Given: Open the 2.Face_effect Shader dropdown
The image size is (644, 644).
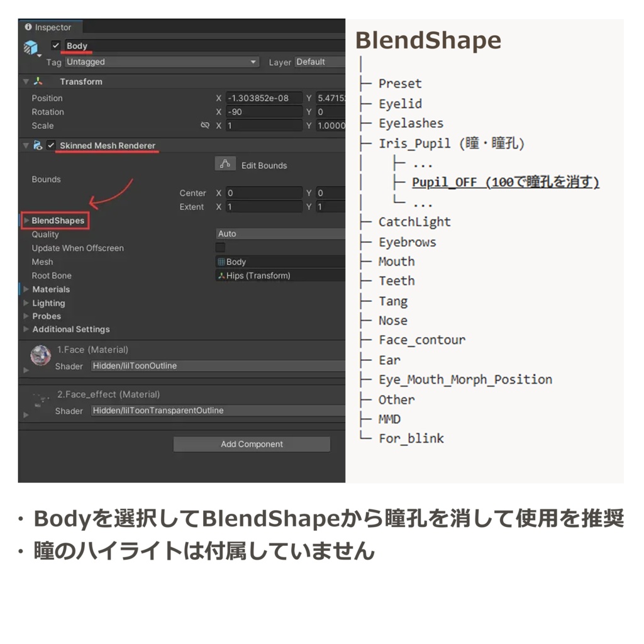Looking at the screenshot, I should click(x=218, y=411).
